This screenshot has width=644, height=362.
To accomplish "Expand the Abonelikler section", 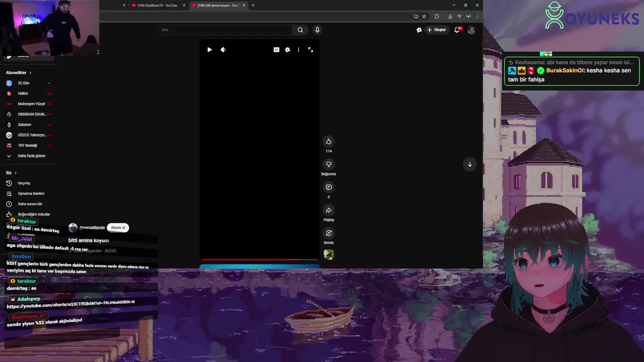I will [x=19, y=72].
